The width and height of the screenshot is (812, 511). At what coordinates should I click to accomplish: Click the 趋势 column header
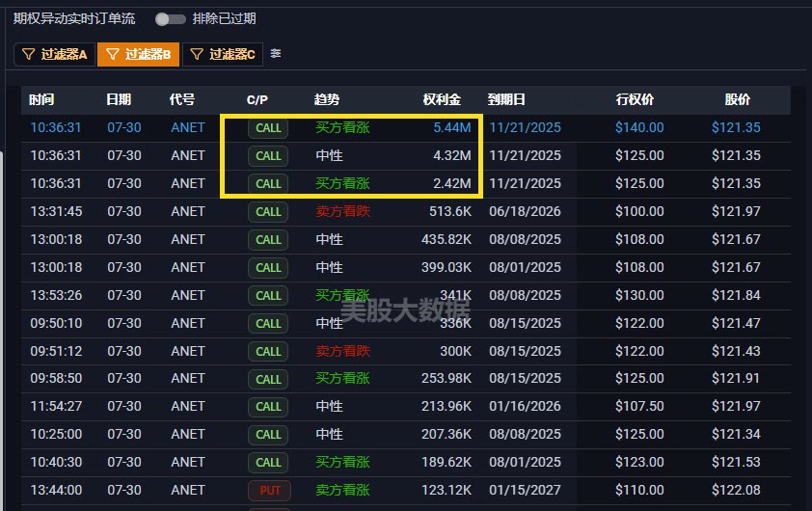(x=327, y=100)
